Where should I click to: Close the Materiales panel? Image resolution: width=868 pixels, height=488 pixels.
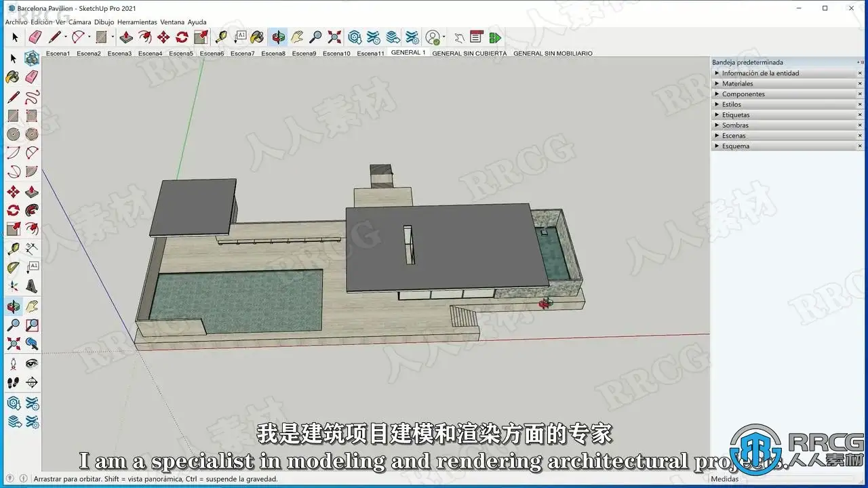tap(860, 83)
